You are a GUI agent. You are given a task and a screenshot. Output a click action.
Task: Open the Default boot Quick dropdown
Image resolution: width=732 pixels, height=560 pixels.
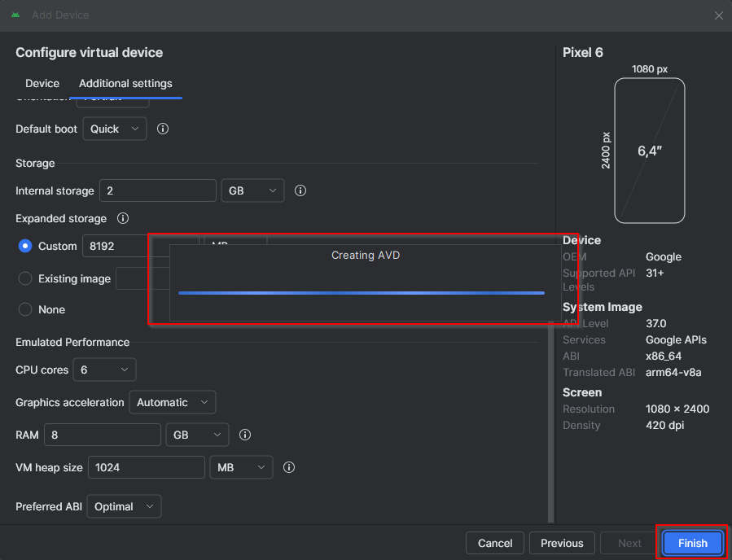tap(115, 129)
